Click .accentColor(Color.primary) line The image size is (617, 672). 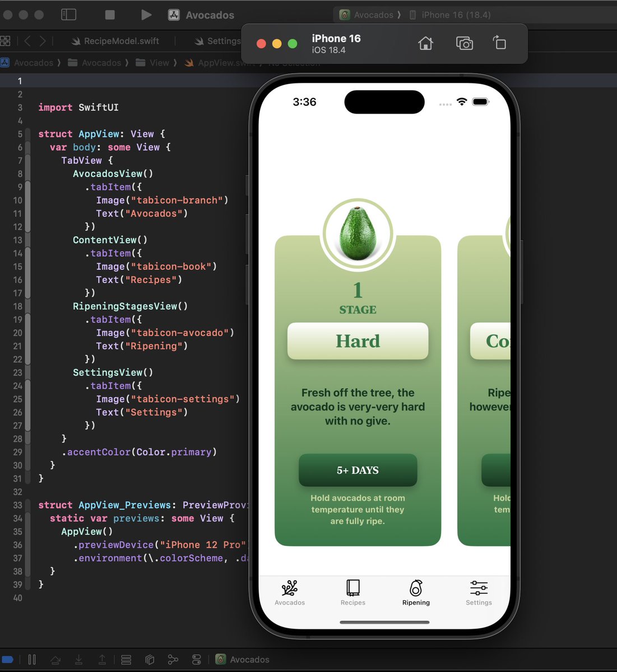point(139,452)
